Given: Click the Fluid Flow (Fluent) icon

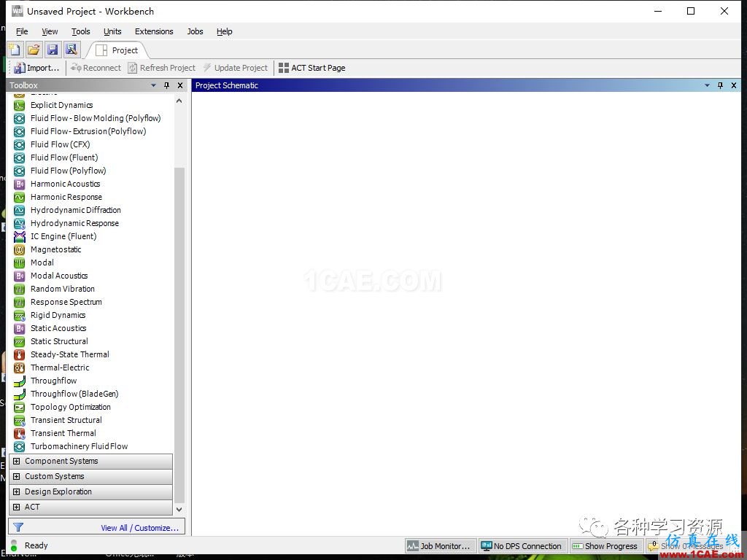Looking at the screenshot, I should (19, 157).
